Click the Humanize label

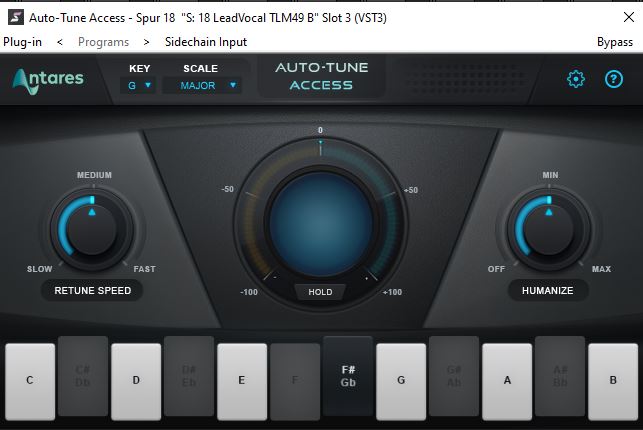(x=548, y=291)
